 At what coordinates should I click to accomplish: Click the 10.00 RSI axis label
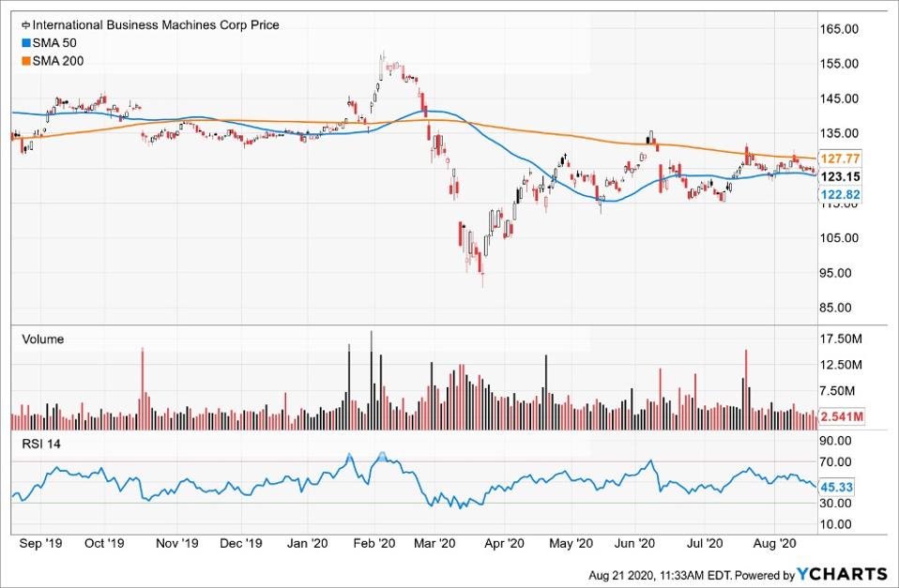(x=836, y=524)
